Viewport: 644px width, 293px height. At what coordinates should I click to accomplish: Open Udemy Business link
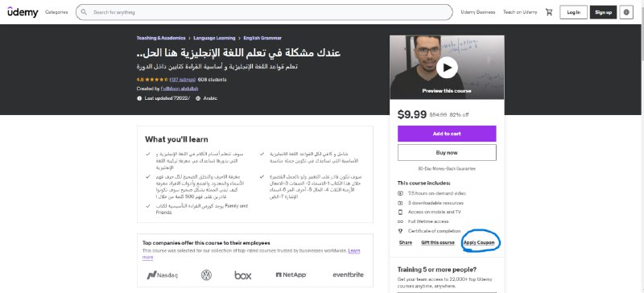[477, 12]
